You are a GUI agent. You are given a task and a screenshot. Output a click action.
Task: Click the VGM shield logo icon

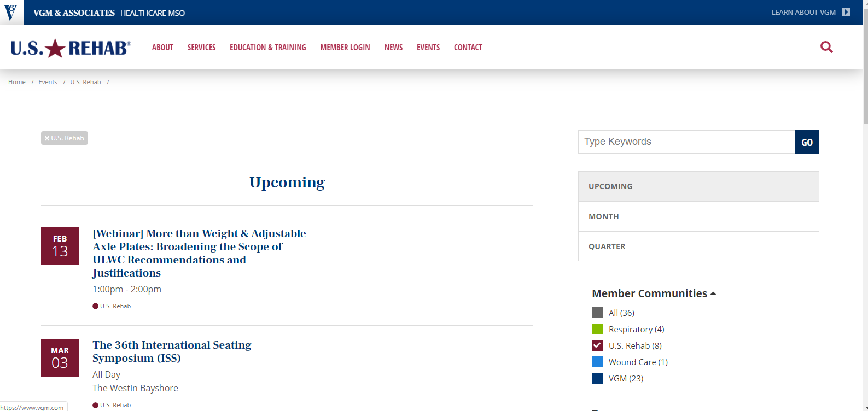[x=11, y=12]
